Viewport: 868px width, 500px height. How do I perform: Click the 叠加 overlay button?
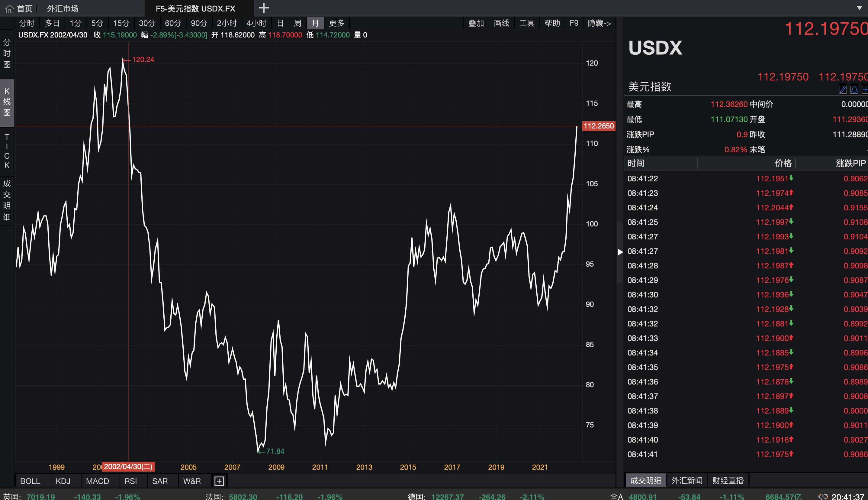(x=476, y=23)
